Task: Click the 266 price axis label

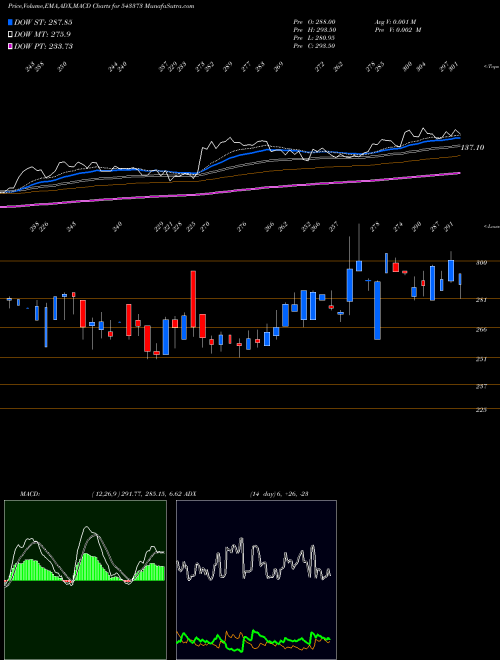Action: tap(481, 329)
